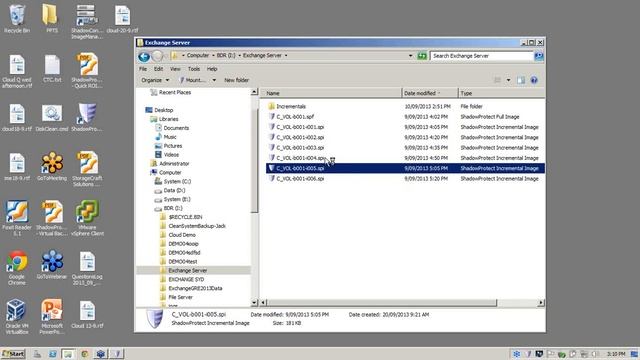Select file C_VOL-b001-i001.spi
This screenshot has height=360, width=640.
(296, 127)
